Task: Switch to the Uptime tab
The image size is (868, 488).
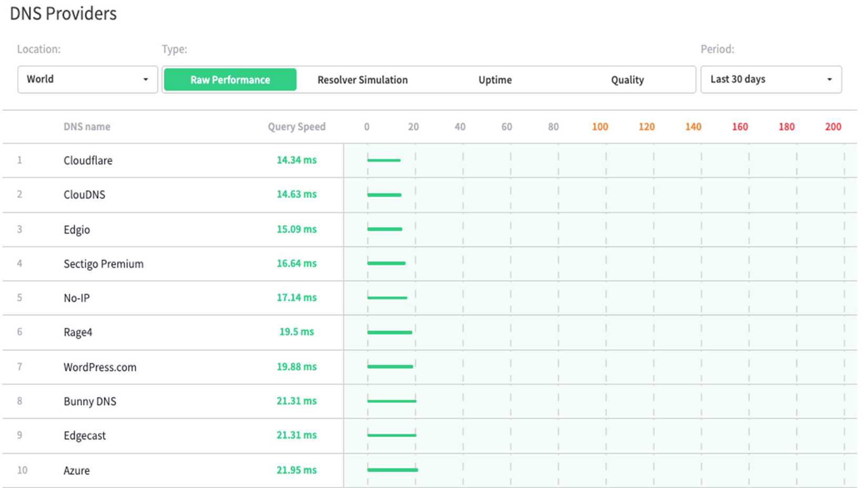Action: 495,79
